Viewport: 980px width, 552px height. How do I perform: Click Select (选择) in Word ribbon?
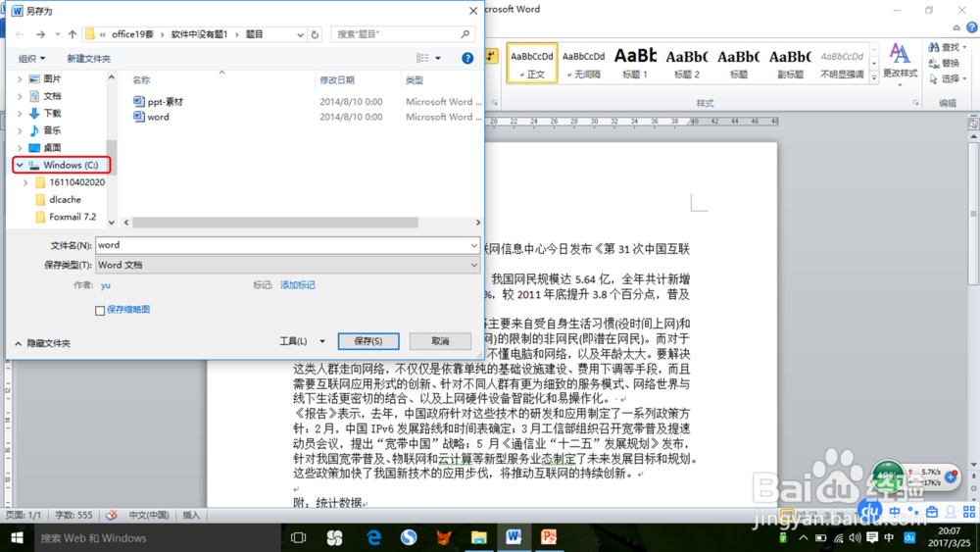coord(947,78)
